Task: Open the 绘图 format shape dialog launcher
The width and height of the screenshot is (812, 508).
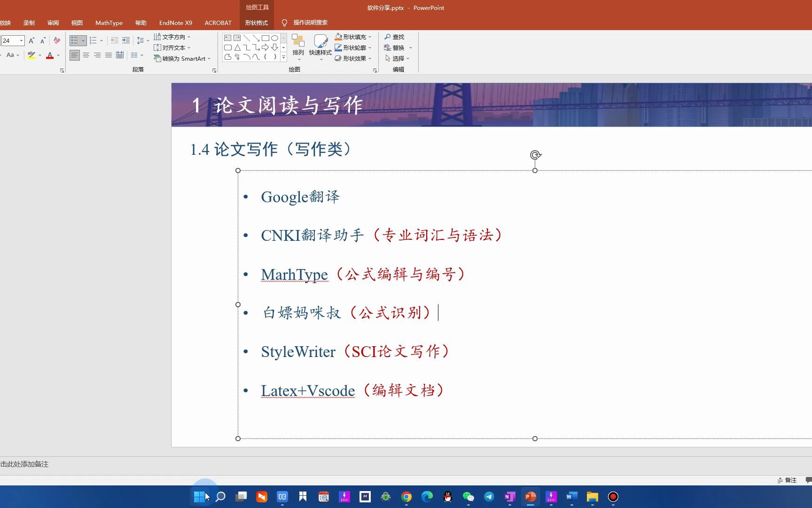Action: coord(375,71)
